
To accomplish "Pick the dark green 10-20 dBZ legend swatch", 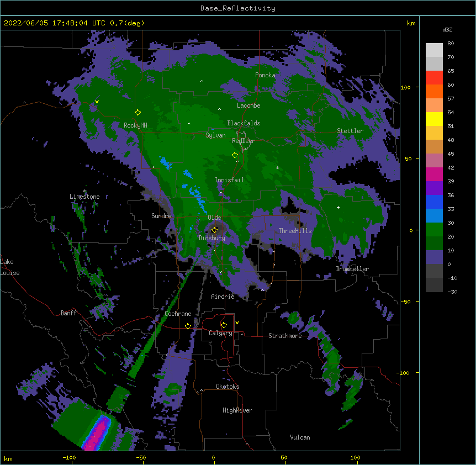I will click(x=434, y=243).
